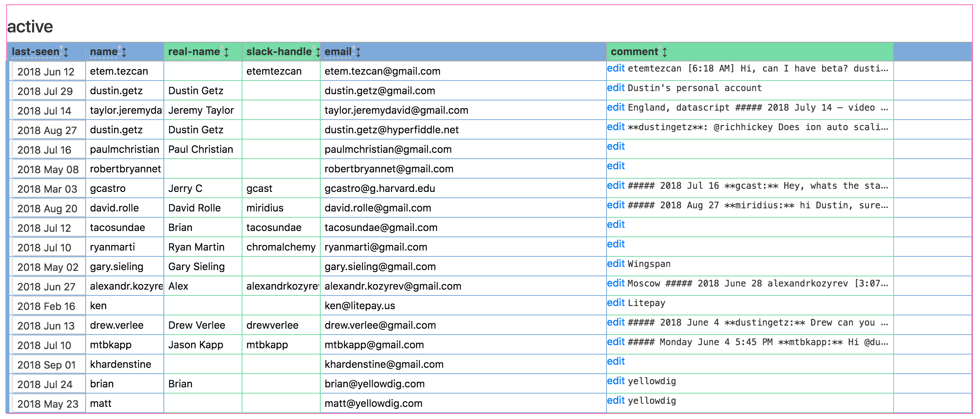Edit comment for taylor.jeremydavid row
The image size is (980, 419).
(616, 107)
